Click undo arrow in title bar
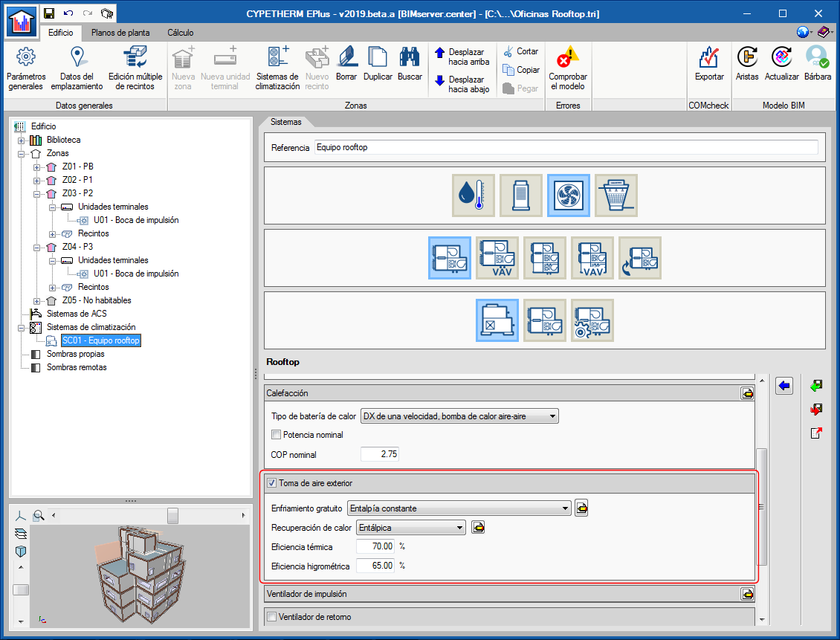 [x=68, y=13]
